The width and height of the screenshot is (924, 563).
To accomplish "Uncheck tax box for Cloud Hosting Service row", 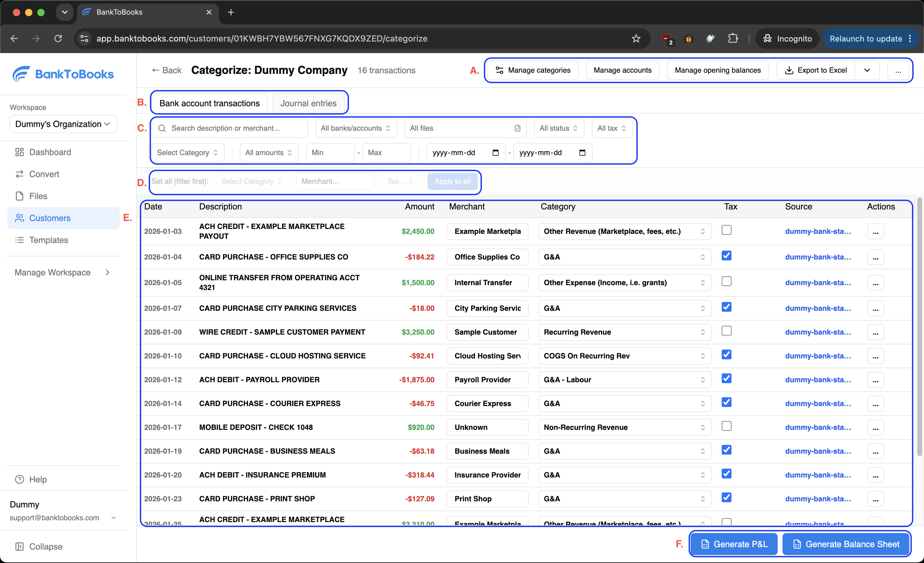I will pyautogui.click(x=726, y=355).
